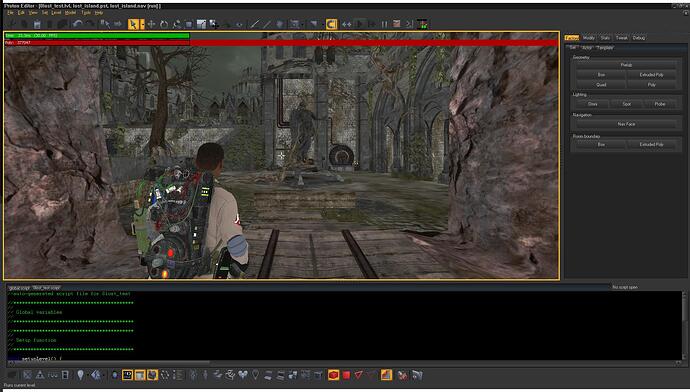Open the Actor sub-tab in Factory panel
The image size is (690, 392).
(x=587, y=48)
